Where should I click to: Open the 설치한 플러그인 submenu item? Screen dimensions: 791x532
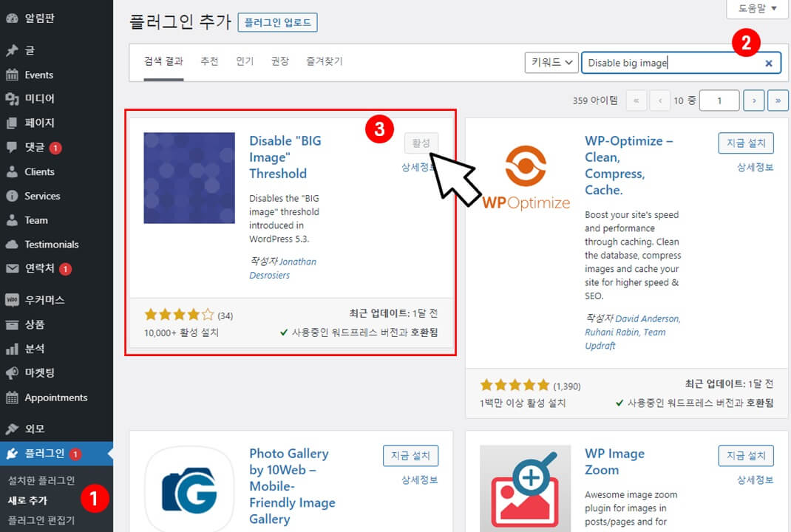pyautogui.click(x=41, y=480)
